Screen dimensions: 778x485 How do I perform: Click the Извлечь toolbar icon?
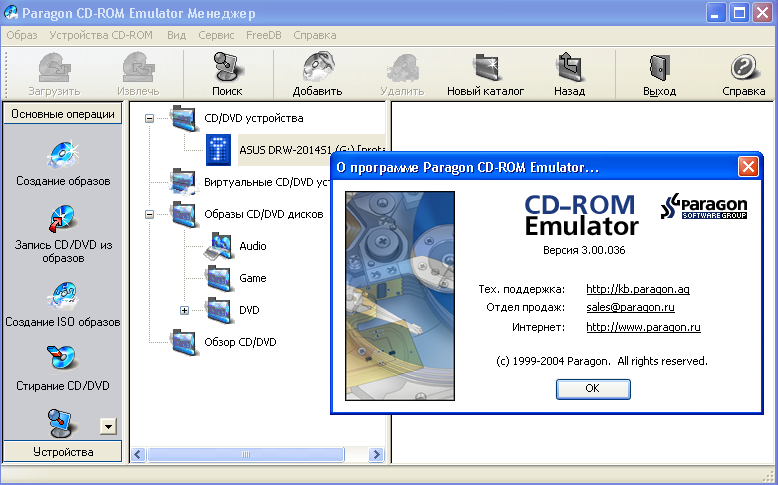click(x=138, y=68)
